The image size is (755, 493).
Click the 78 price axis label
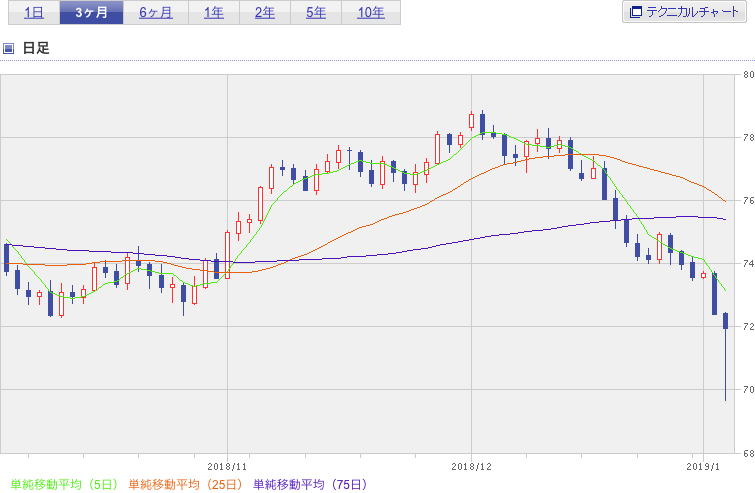click(x=748, y=138)
